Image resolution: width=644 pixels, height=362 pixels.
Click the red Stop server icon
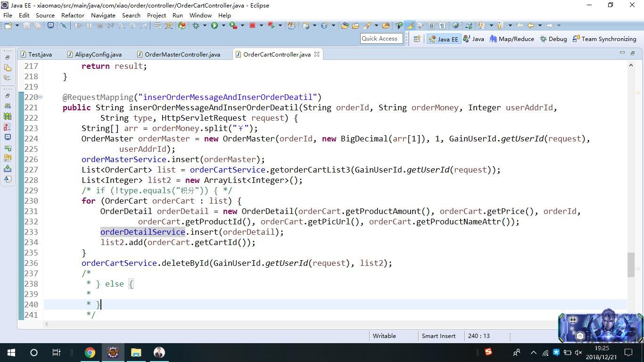click(253, 25)
